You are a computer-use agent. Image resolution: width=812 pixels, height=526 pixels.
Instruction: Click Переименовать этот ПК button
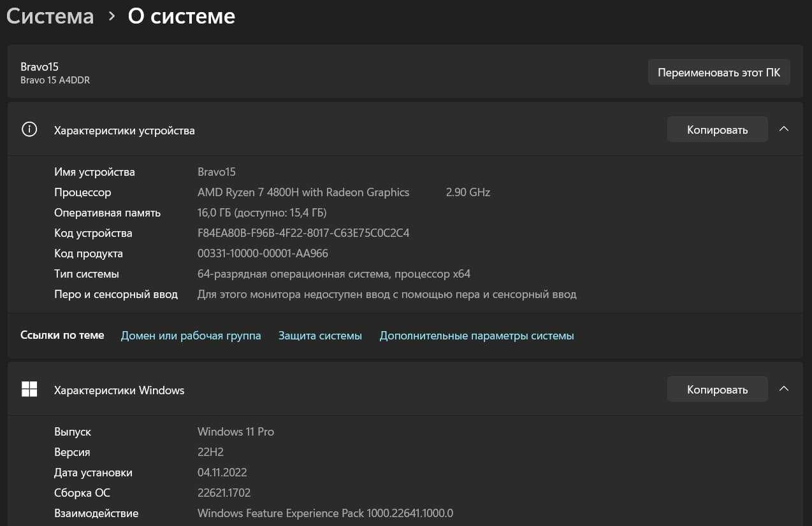[x=719, y=73]
